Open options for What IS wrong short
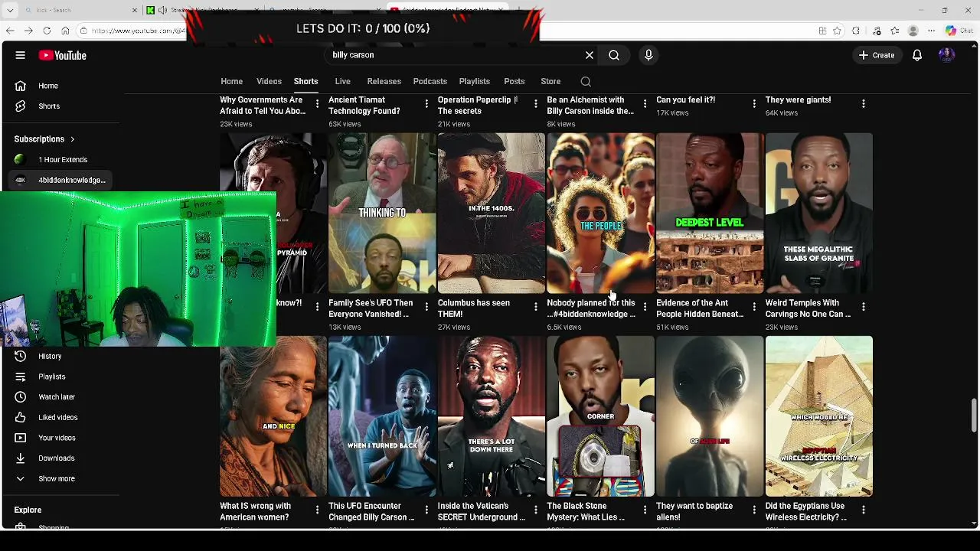 coord(317,510)
